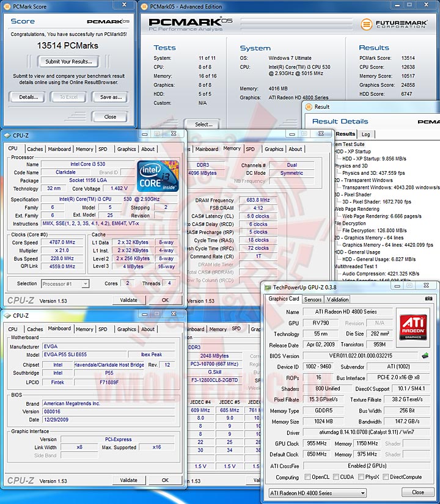Click the Core Speed 4787.0 MHz field
This screenshot has height=504, width=440.
click(x=62, y=243)
